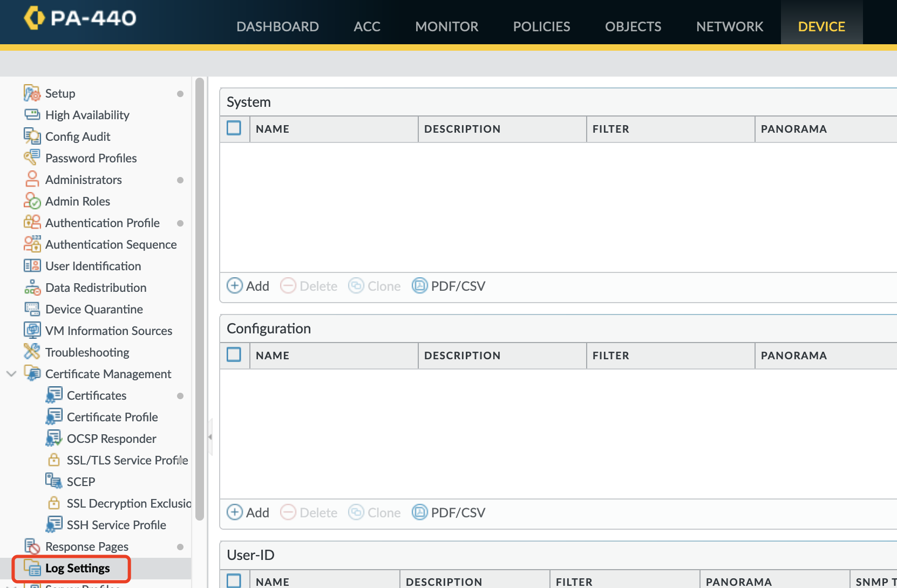
Task: Click the PA-440 Palo Alto logo
Action: point(79,18)
